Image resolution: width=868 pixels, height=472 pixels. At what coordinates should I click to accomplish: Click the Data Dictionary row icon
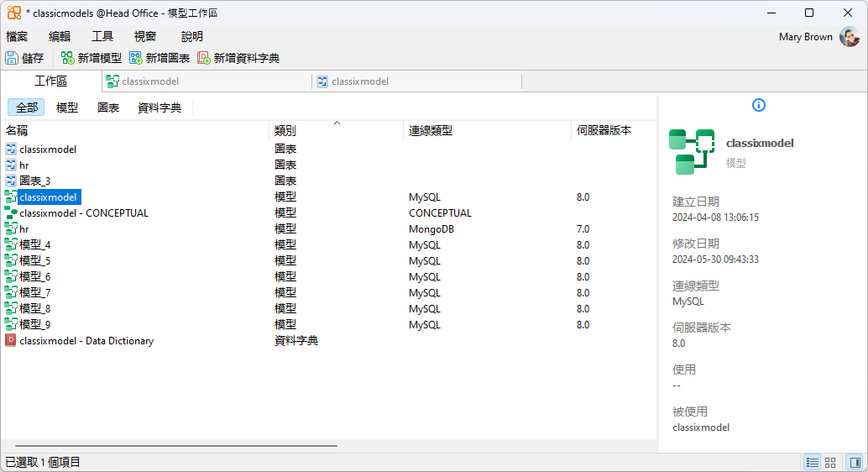pos(11,340)
